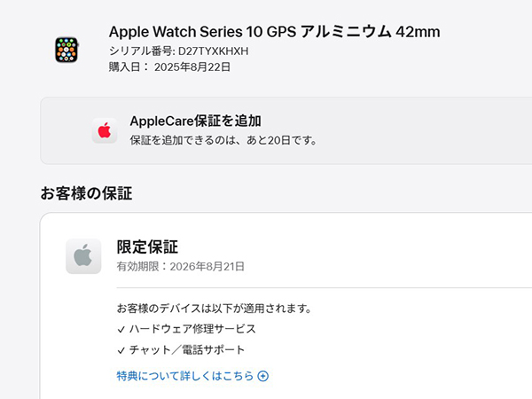Click the purchase date 2025年8月22日
532x399 pixels.
point(192,67)
